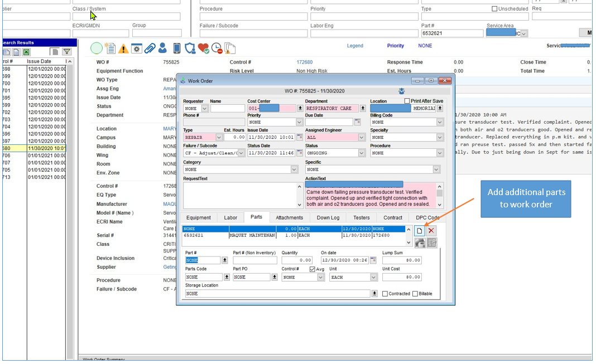Add a new part with the blank page icon
Viewport: 596px width, 364px height.
pos(419,231)
